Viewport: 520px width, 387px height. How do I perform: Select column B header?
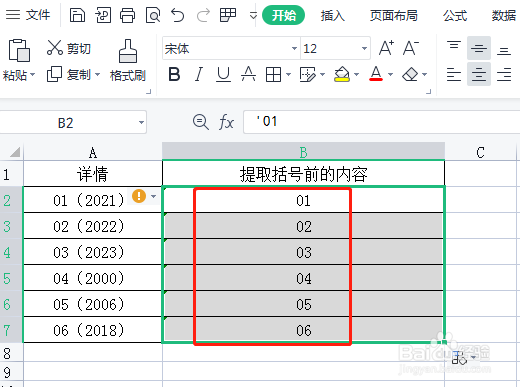[x=303, y=152]
